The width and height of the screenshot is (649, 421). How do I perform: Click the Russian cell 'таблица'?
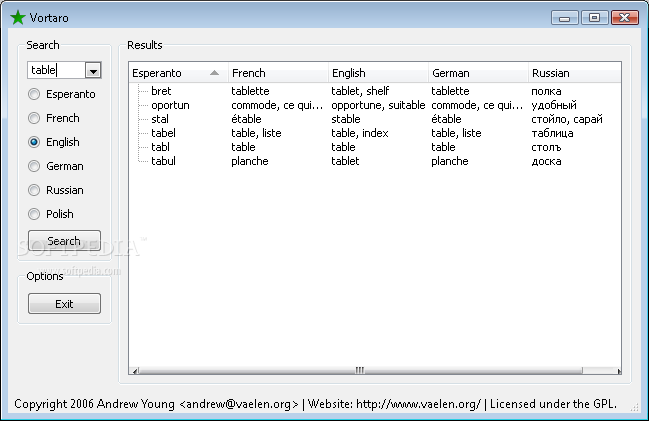coord(552,133)
